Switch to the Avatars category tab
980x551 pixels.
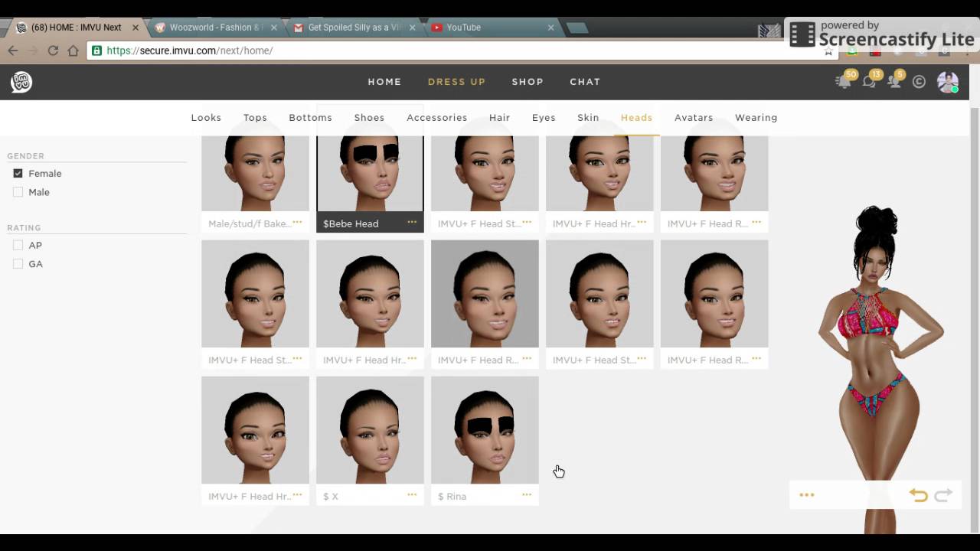point(694,118)
